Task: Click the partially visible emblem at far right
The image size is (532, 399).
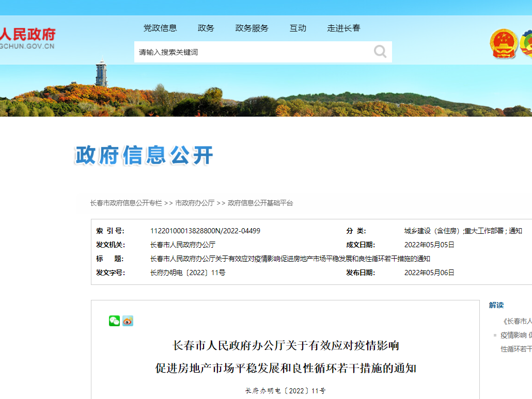Action: pos(526,43)
